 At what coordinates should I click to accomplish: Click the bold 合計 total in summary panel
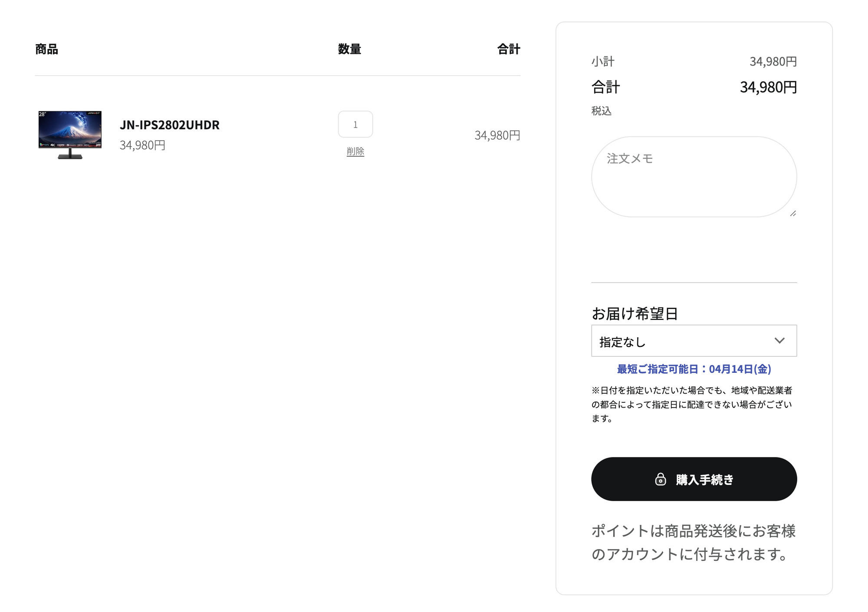(768, 87)
